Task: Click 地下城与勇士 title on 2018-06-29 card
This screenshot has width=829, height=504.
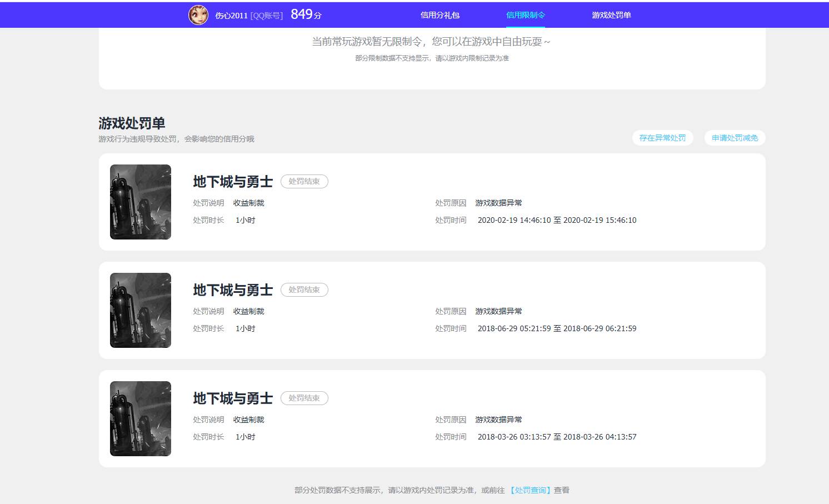Action: click(233, 290)
